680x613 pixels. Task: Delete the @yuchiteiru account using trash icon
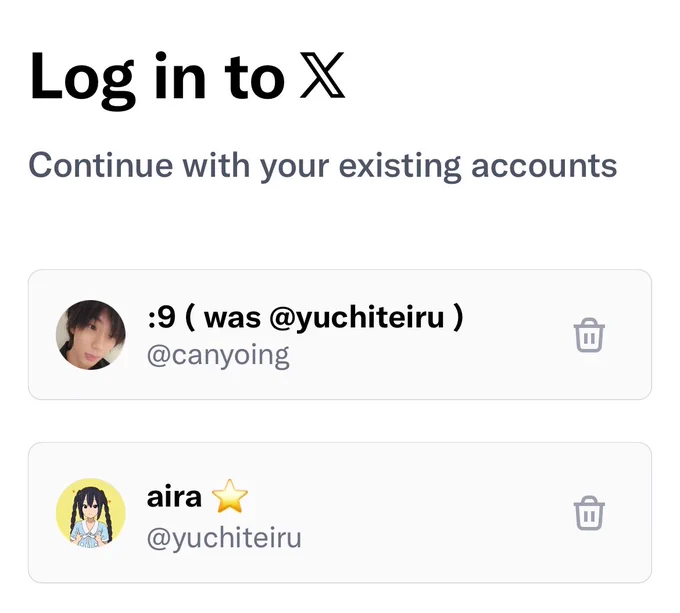(589, 513)
